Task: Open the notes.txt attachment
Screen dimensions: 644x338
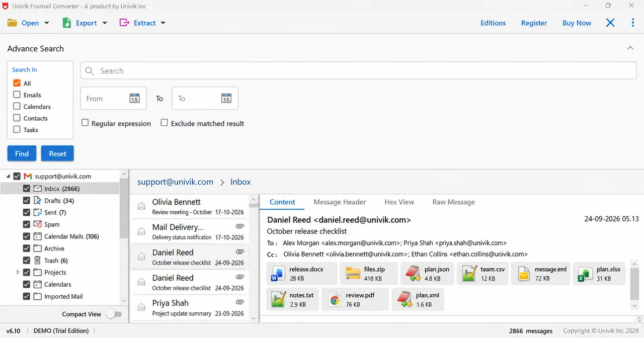Action: click(292, 300)
